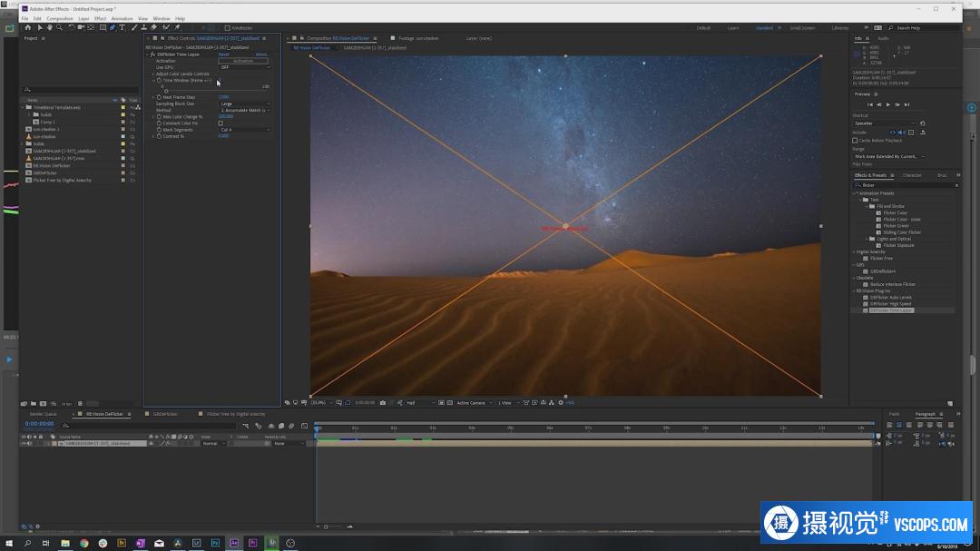Open the Sampling Block Size dropdown
Image resolution: width=980 pixels, height=551 pixels.
coord(244,103)
